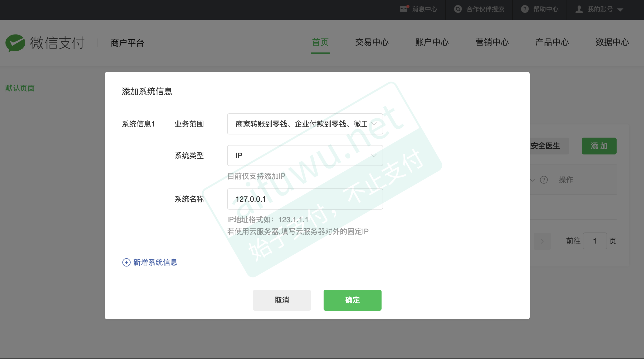
Task: Click the 系统名称 label
Action: click(189, 199)
